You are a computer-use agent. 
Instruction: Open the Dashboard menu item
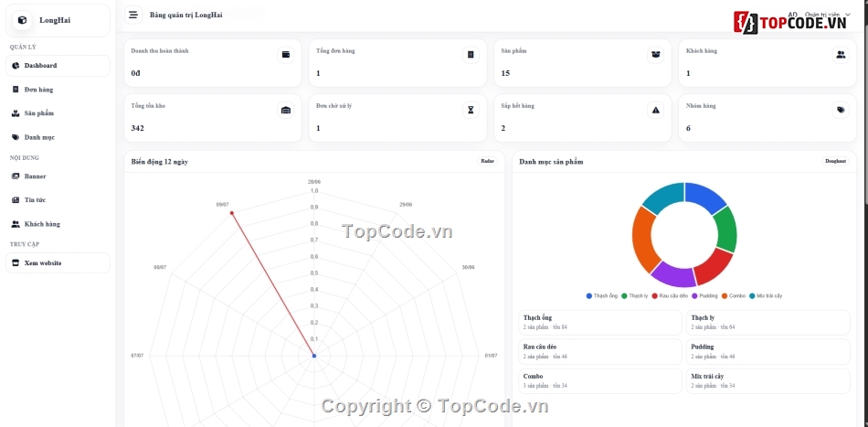[58, 65]
